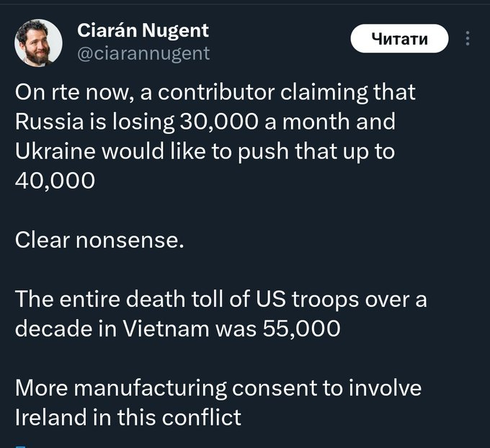Click the word "Vietnam" in the tweet
490x448 pixels.
point(167,328)
